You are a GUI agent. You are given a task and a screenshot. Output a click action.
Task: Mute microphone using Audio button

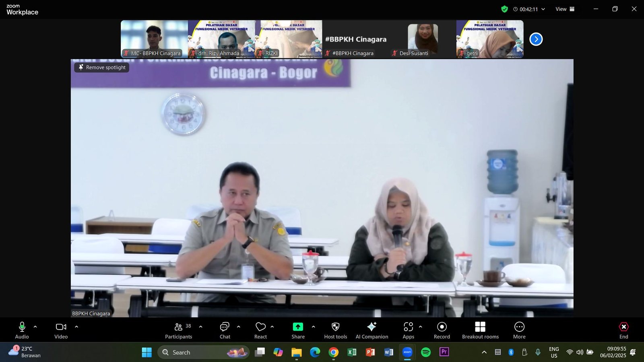point(22,330)
